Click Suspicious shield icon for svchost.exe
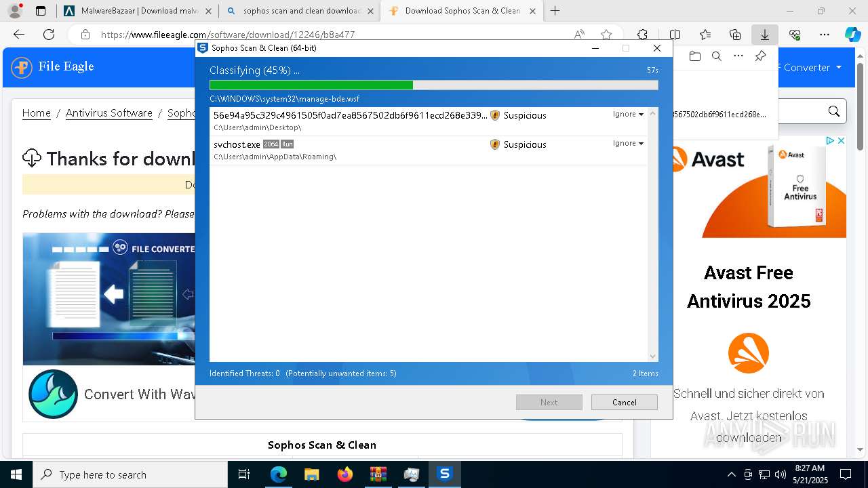868x488 pixels. (495, 144)
